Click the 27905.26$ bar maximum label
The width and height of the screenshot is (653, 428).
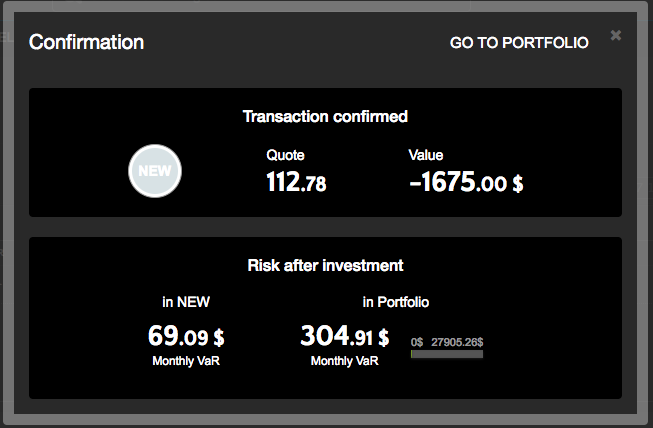point(458,342)
